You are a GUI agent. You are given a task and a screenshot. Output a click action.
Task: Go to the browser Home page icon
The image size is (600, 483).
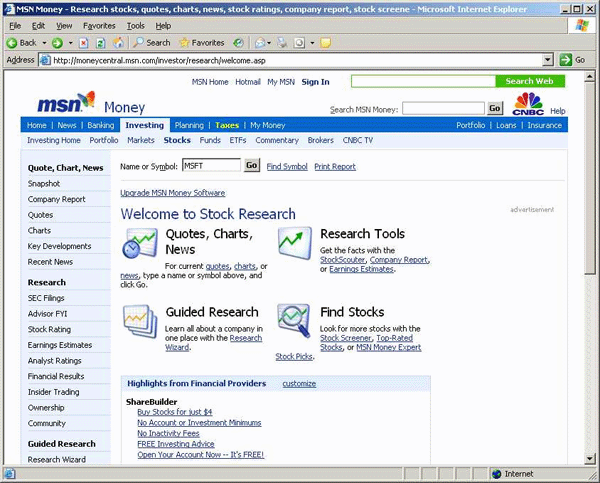click(118, 43)
